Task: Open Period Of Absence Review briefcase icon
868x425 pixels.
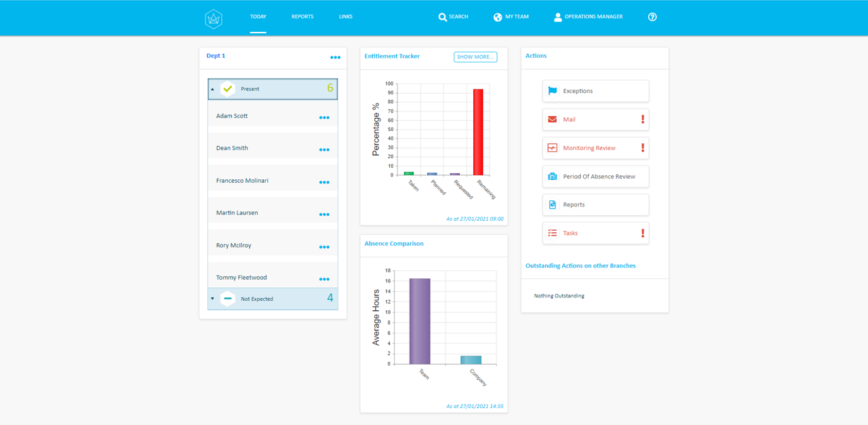Action: [x=552, y=176]
